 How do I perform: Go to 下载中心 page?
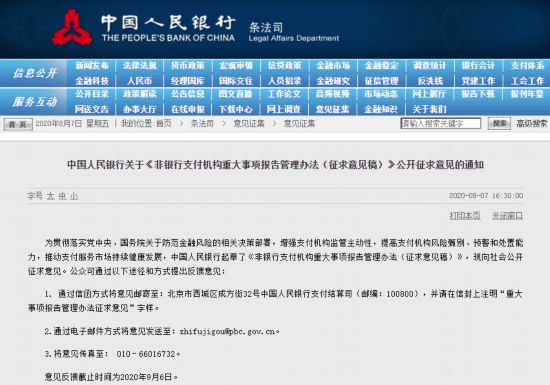pos(235,109)
